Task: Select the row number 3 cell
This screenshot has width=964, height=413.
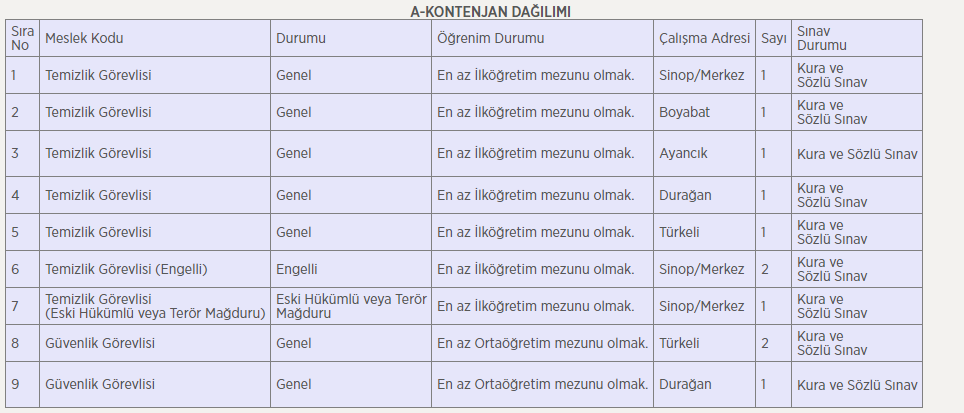Action: coord(14,153)
